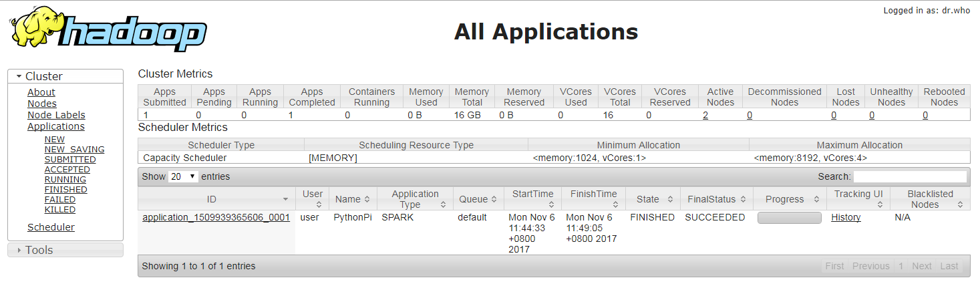Go to the Last page
Image resolution: width=980 pixels, height=296 pixels.
949,266
